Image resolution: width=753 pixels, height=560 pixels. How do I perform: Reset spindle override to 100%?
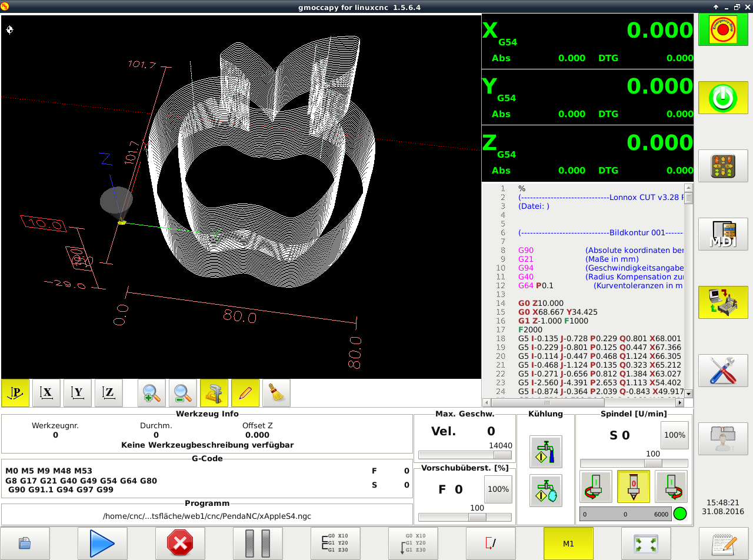coord(674,435)
